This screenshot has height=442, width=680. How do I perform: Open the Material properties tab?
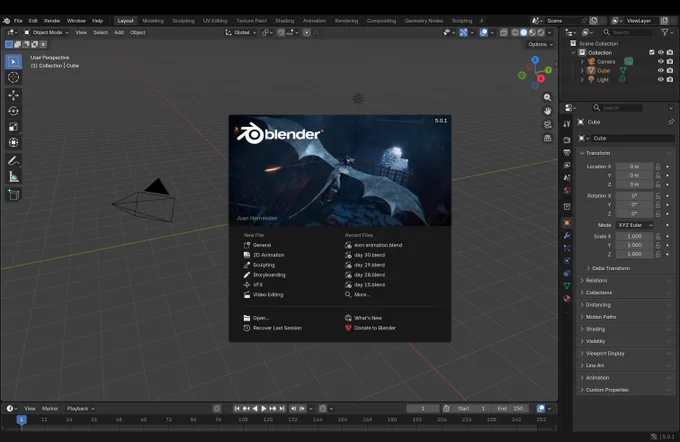coord(567,298)
